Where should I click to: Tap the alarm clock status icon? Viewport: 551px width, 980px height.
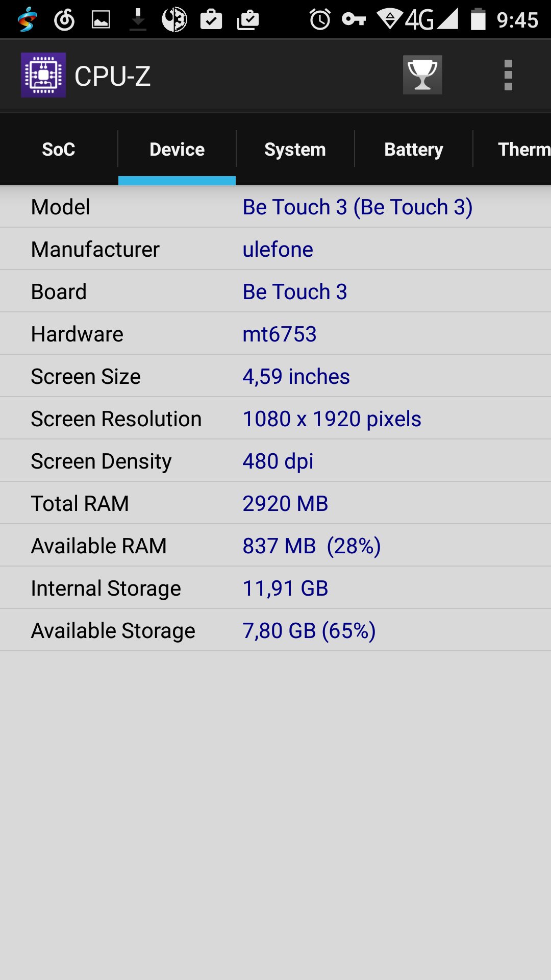(320, 19)
